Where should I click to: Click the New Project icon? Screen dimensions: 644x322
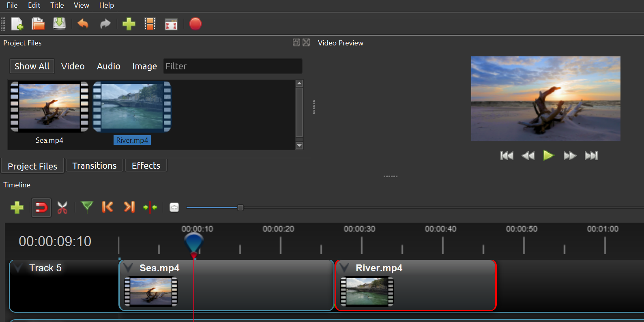tap(17, 24)
